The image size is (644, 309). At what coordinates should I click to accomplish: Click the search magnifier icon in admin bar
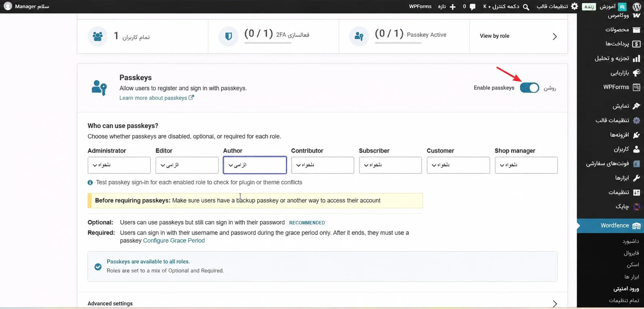[x=526, y=7]
